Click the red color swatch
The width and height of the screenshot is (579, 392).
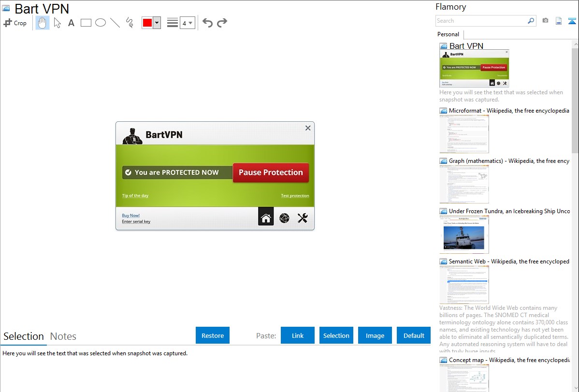point(147,23)
